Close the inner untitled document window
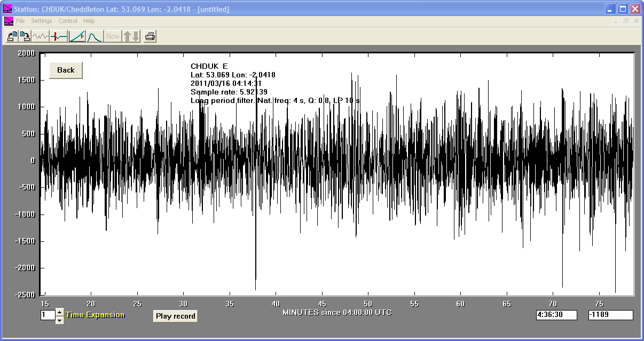The width and height of the screenshot is (644, 341). 636,21
